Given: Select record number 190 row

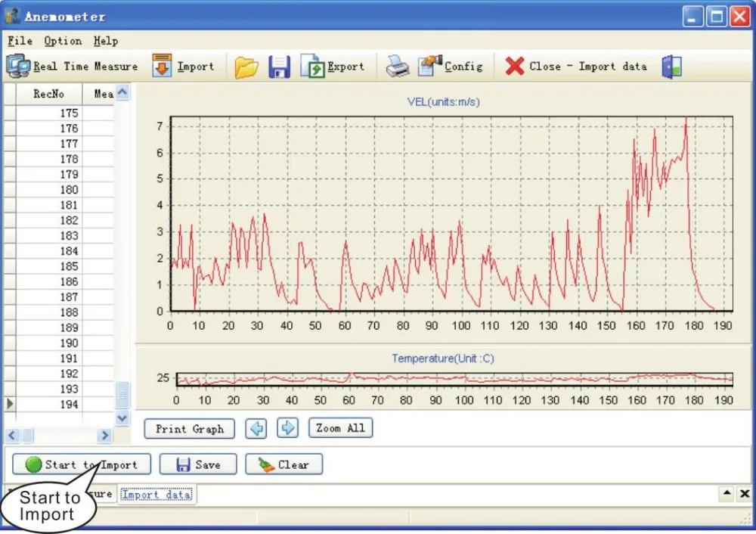Looking at the screenshot, I should tap(59, 343).
